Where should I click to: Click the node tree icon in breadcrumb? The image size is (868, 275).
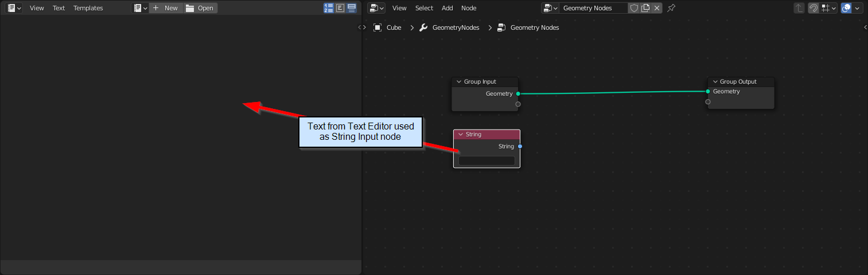click(501, 27)
